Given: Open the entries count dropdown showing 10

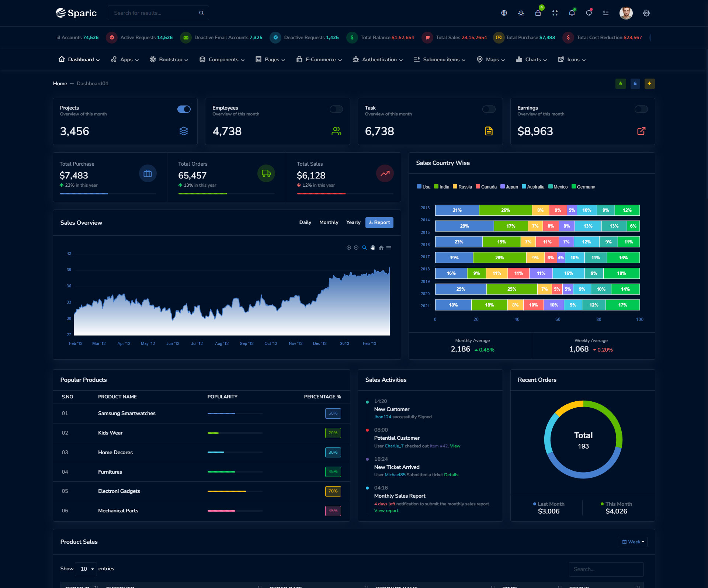Looking at the screenshot, I should coord(86,569).
